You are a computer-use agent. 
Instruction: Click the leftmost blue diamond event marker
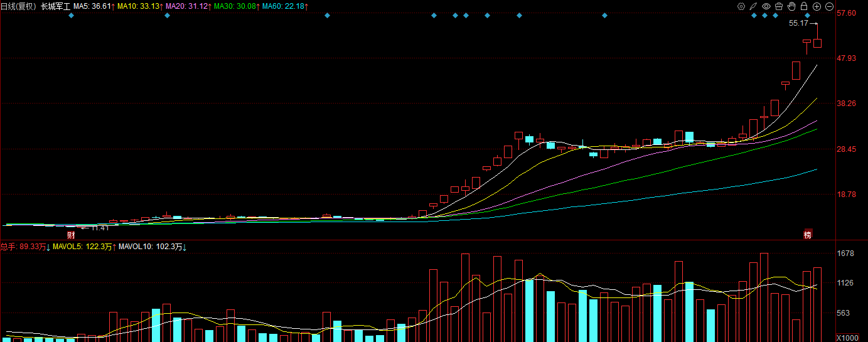(71, 16)
